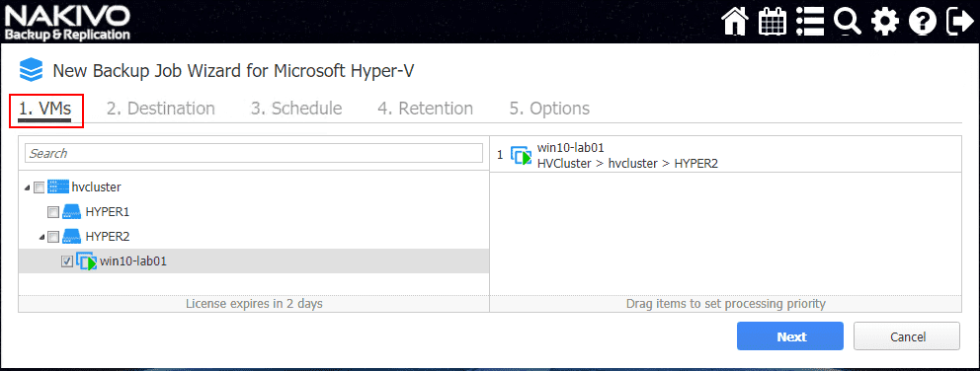Image resolution: width=980 pixels, height=371 pixels.
Task: Click the win10-lab01 VM icon in tree
Action: 86,261
